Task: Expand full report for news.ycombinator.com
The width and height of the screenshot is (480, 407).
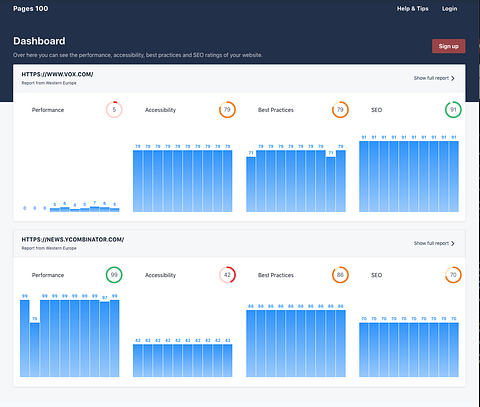Action: point(434,243)
